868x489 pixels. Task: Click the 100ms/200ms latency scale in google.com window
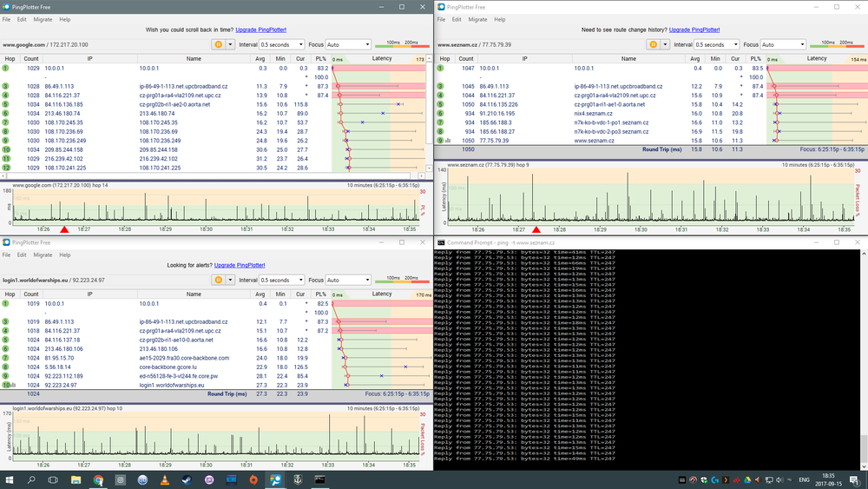coord(401,44)
